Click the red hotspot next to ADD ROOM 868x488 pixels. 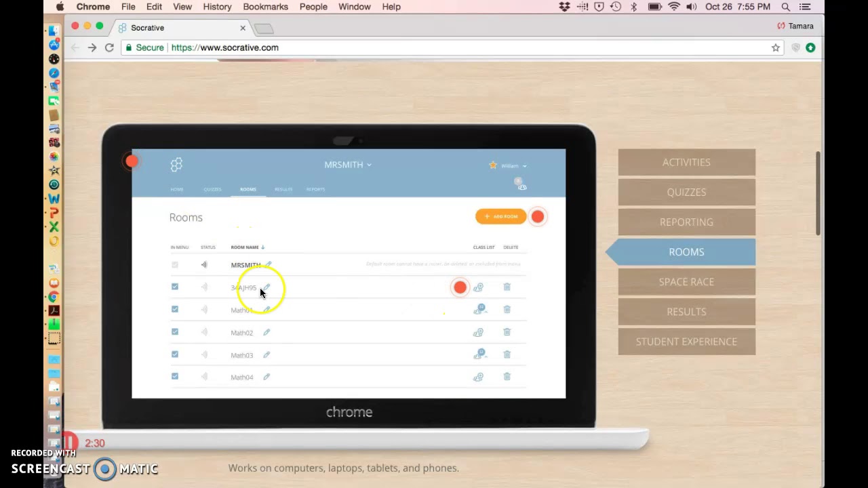[538, 216]
